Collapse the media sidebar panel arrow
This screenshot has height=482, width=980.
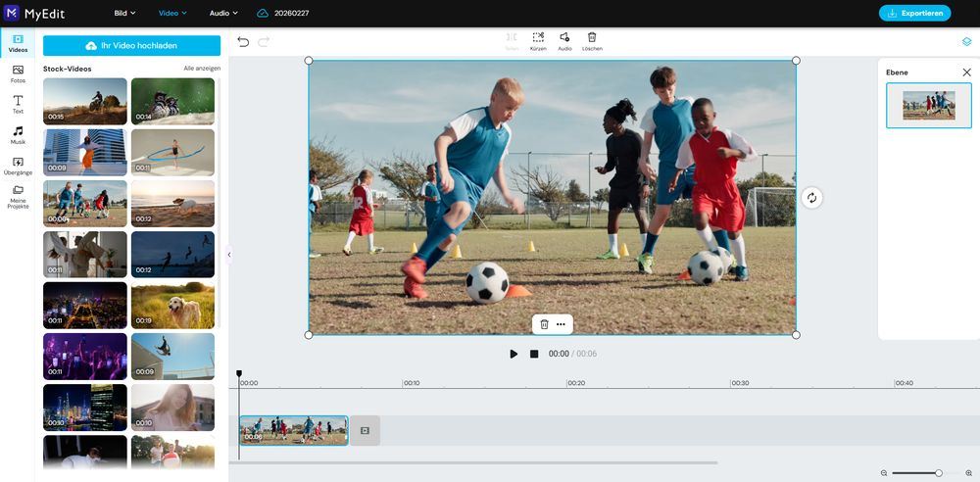click(x=228, y=255)
